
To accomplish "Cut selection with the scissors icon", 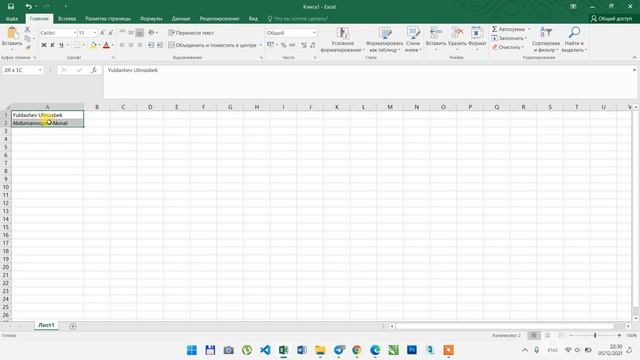I will coord(27,30).
